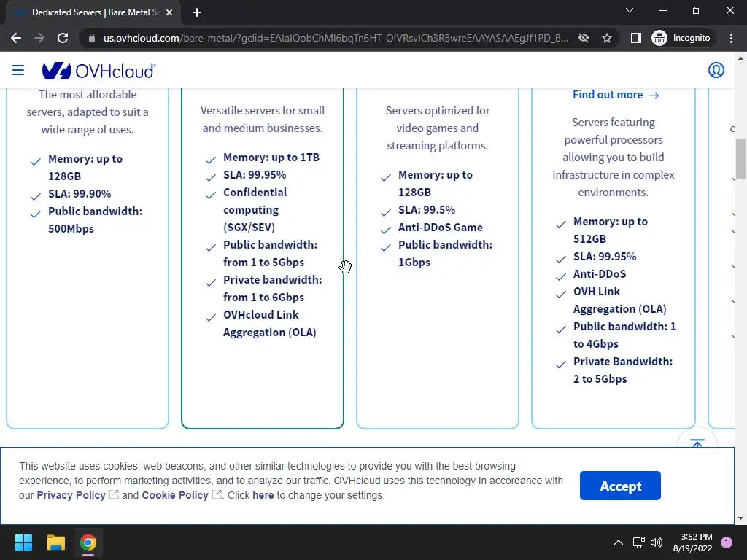The image size is (747, 560).
Task: Click the 'Anti-DDoS Game' feature
Action: (x=440, y=227)
